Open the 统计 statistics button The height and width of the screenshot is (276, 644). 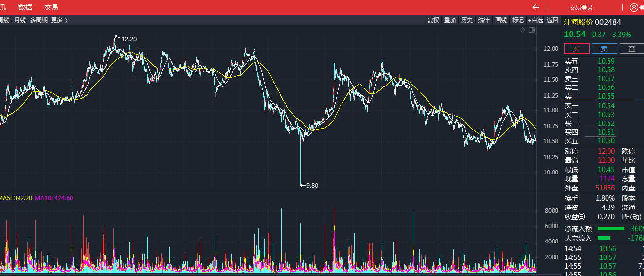click(484, 20)
